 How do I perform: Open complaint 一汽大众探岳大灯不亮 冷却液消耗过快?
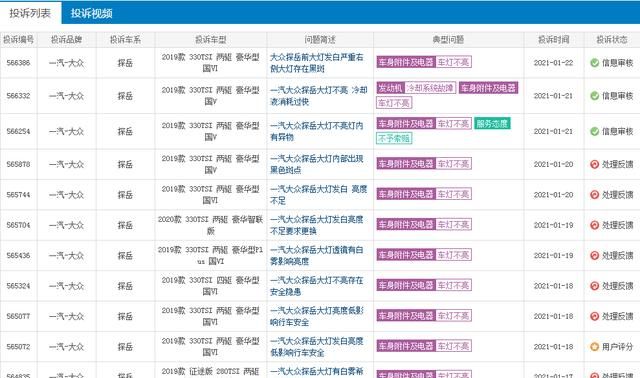(x=318, y=96)
